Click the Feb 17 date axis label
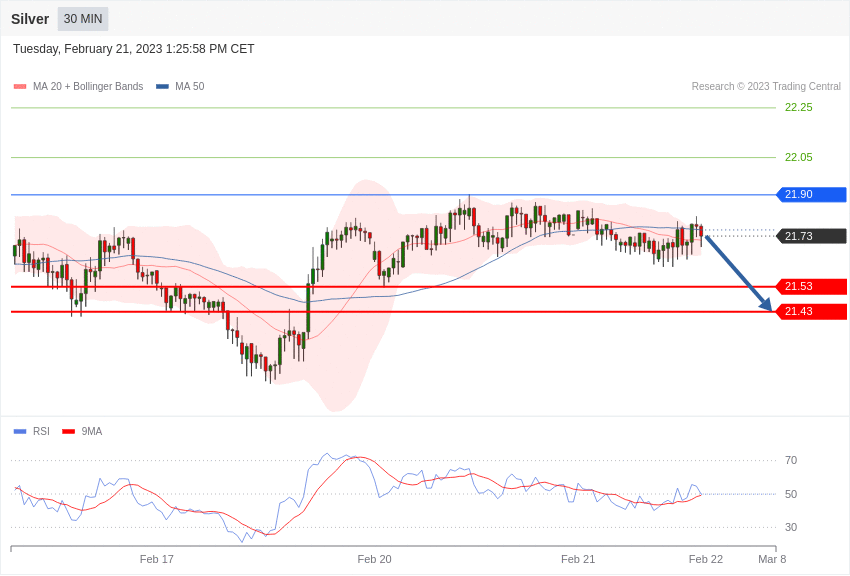 [x=157, y=559]
